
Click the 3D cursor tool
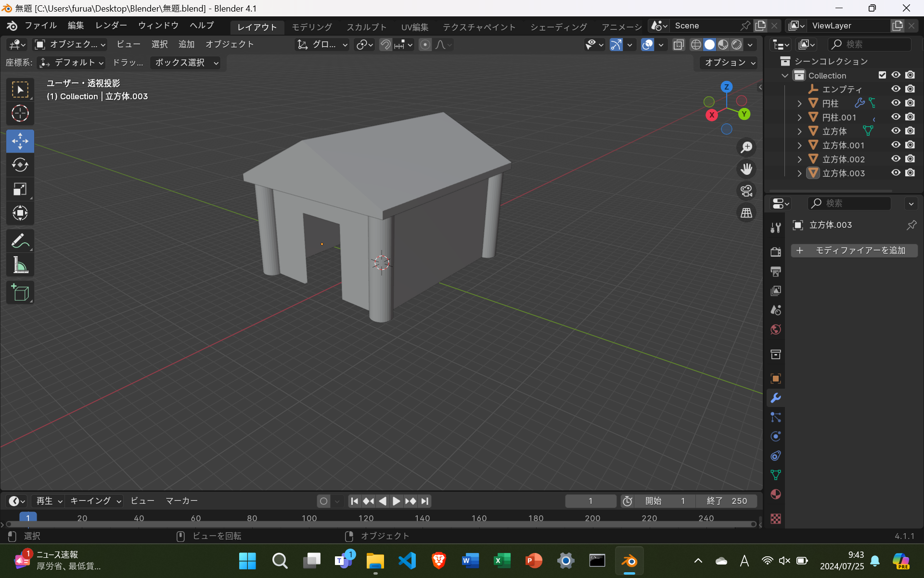(20, 114)
